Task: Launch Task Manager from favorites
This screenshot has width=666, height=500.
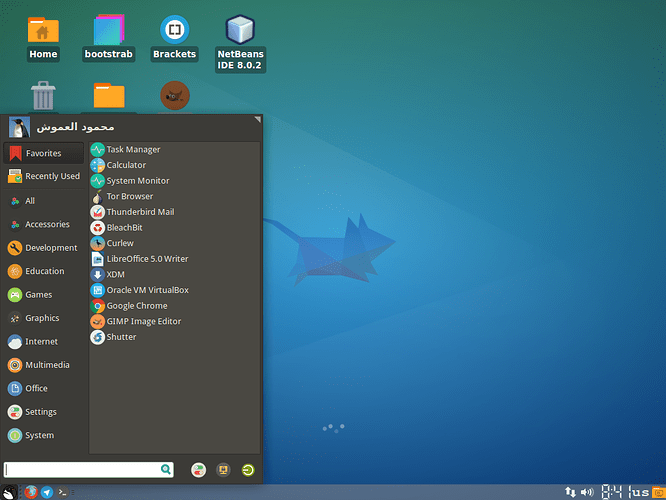Action: [174, 150]
